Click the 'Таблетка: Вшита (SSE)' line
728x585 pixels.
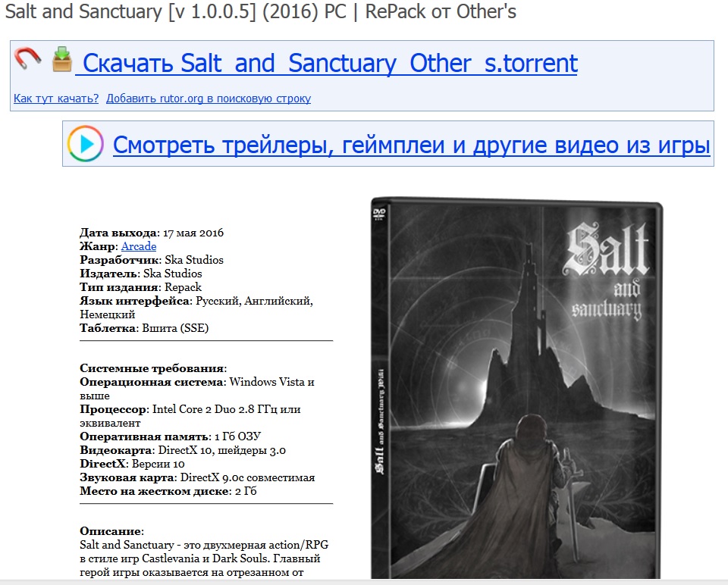coord(144,328)
